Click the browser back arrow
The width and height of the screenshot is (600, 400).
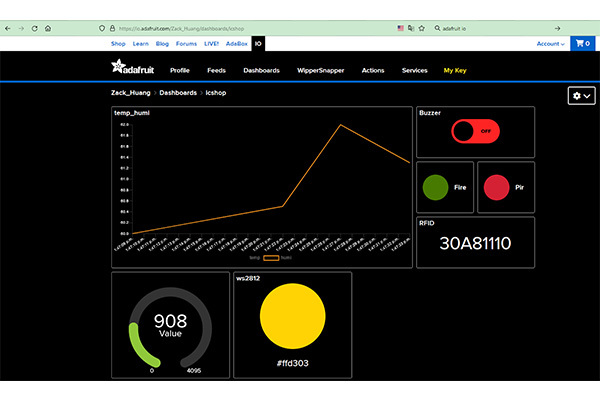[7, 28]
